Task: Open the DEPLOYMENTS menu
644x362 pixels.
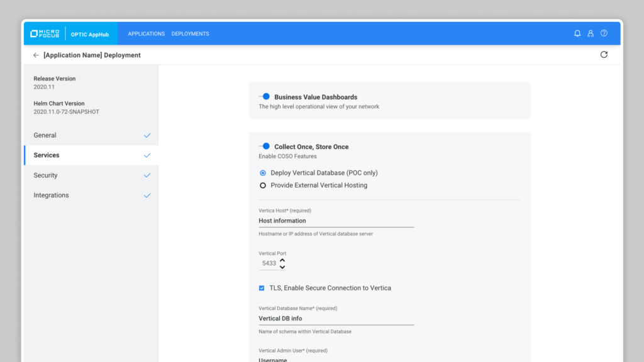Action: [x=190, y=34]
